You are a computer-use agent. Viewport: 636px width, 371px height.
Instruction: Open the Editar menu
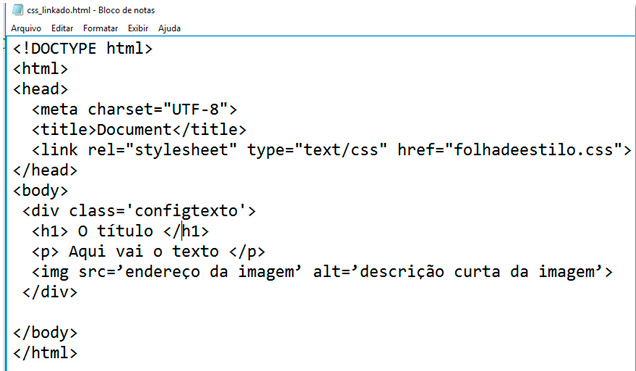(x=62, y=28)
